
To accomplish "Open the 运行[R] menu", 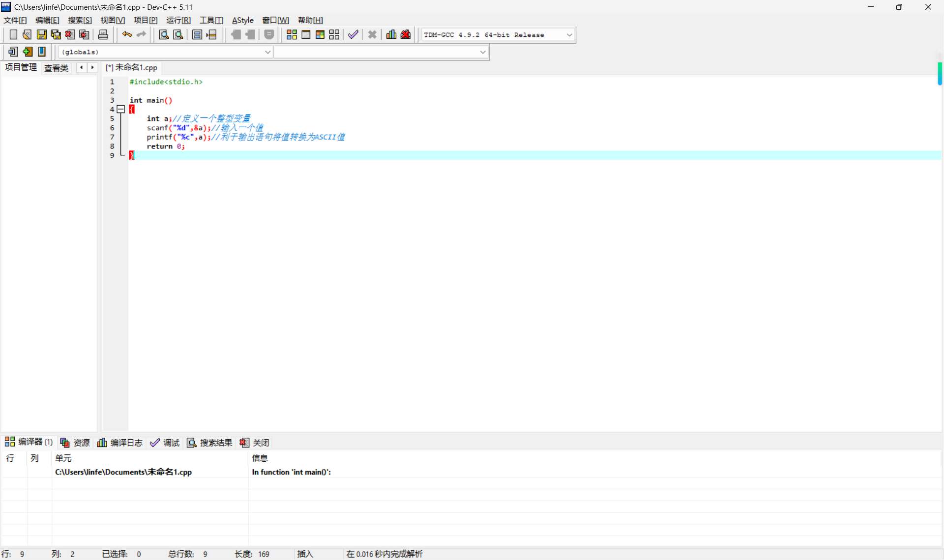I will click(x=178, y=20).
